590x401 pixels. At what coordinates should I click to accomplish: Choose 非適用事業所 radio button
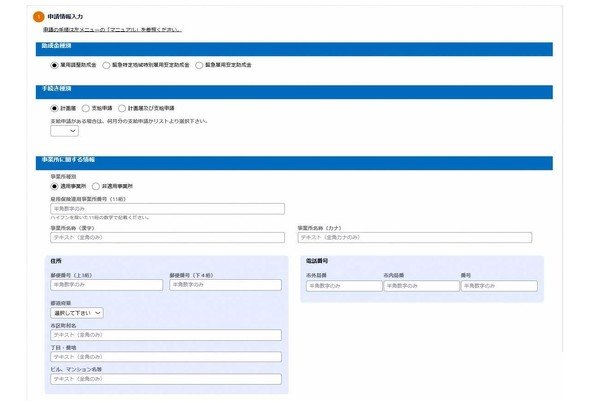96,186
